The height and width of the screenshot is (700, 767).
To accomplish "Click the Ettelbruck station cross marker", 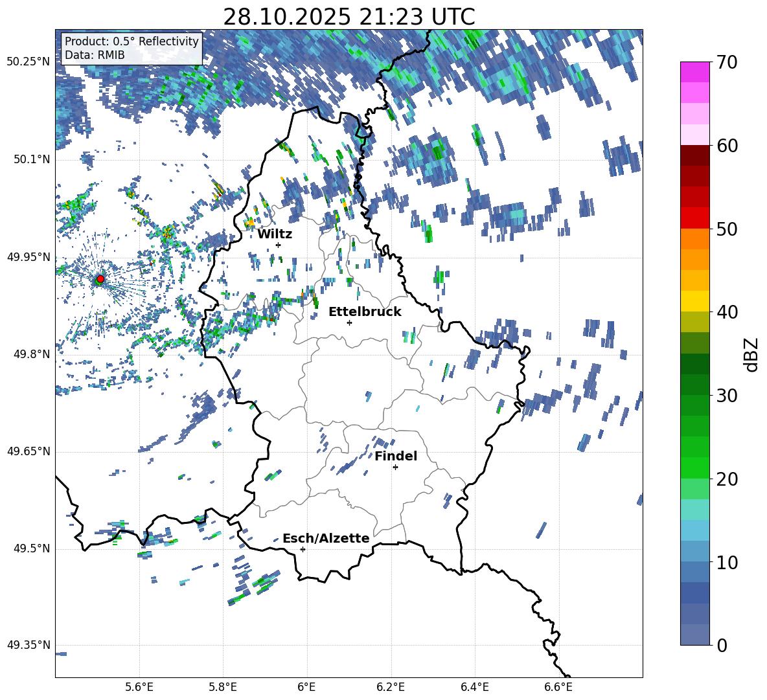I will coord(349,322).
